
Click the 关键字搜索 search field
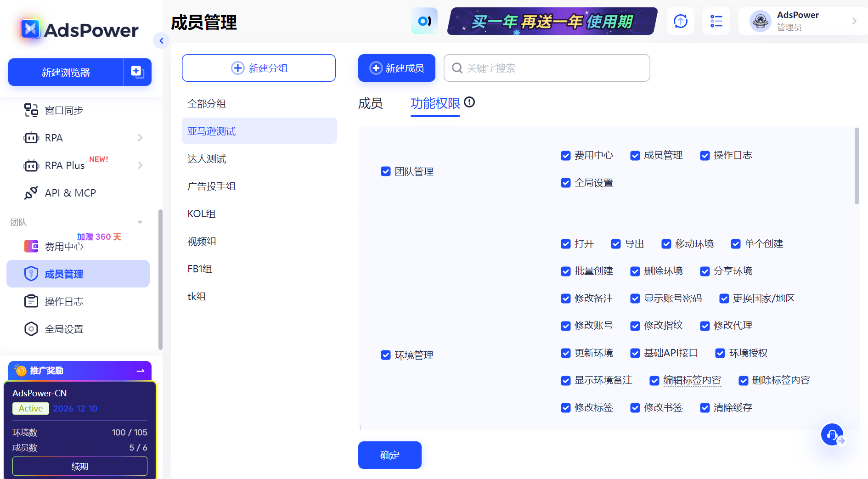coord(546,68)
